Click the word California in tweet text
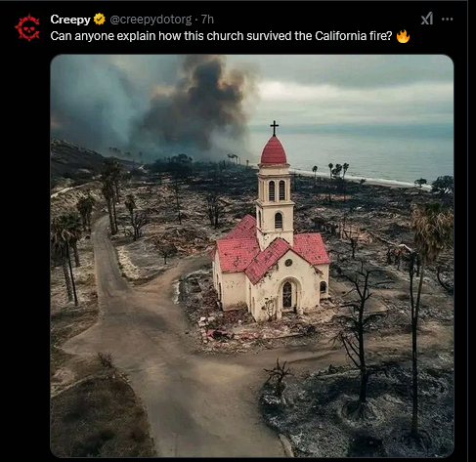 pyautogui.click(x=340, y=36)
